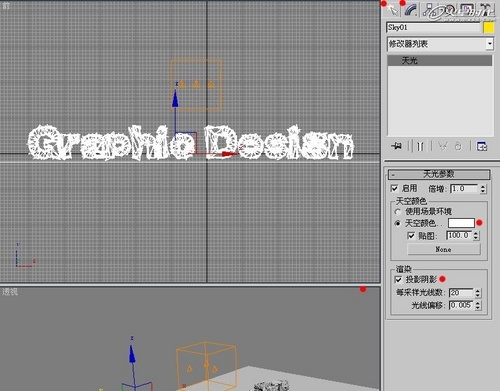500x391 pixels.
Task: Click the 每采样光线数 spinner arrows
Action: tap(478, 293)
